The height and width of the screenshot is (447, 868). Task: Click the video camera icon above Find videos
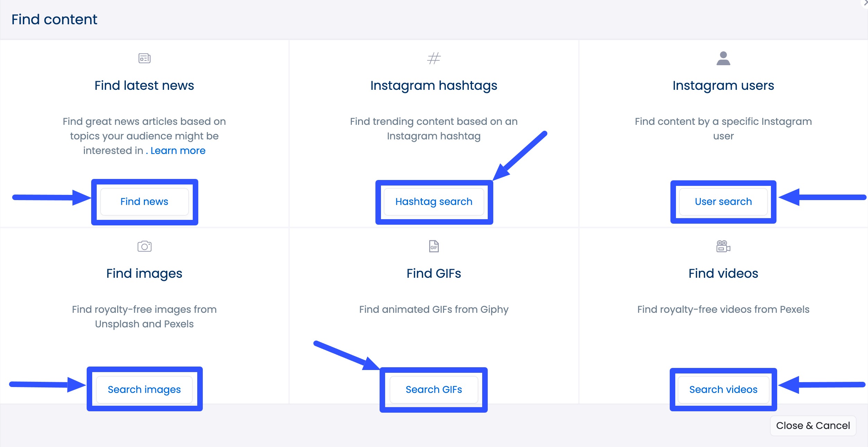pyautogui.click(x=723, y=246)
